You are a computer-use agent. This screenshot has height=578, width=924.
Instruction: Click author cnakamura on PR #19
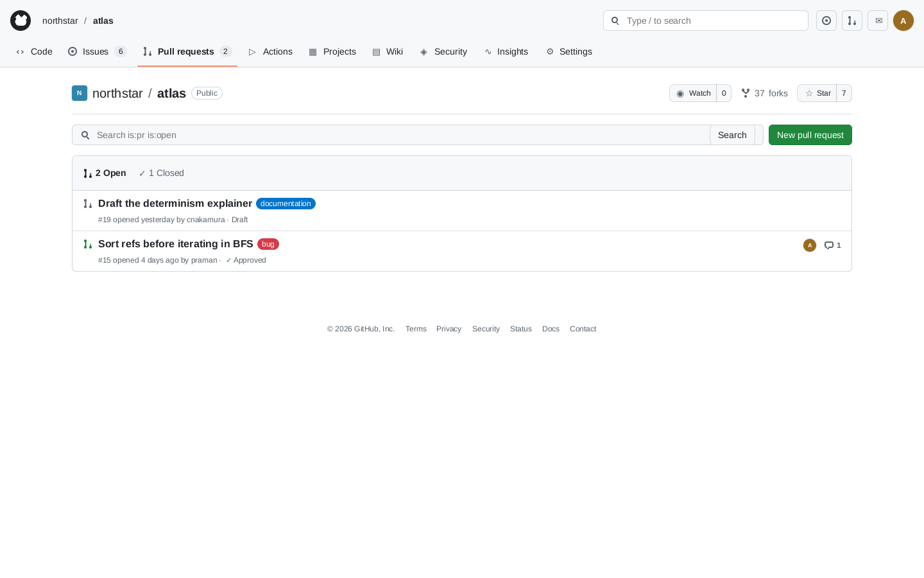(206, 220)
